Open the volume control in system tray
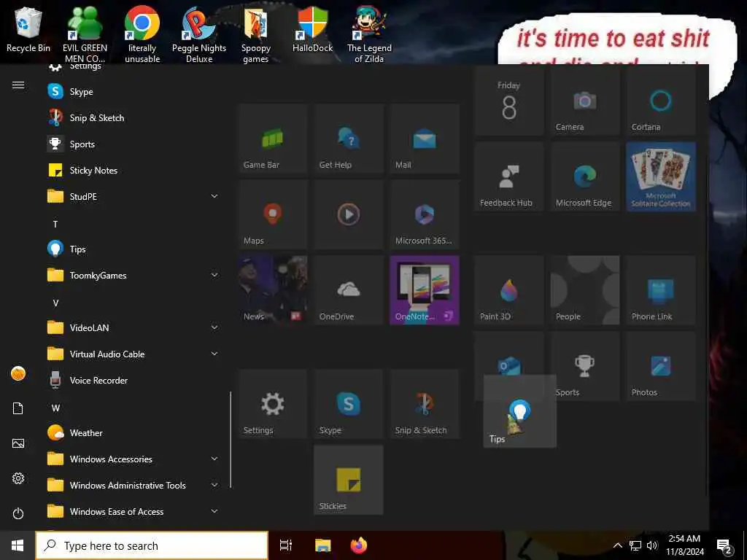747x560 pixels. click(x=652, y=545)
